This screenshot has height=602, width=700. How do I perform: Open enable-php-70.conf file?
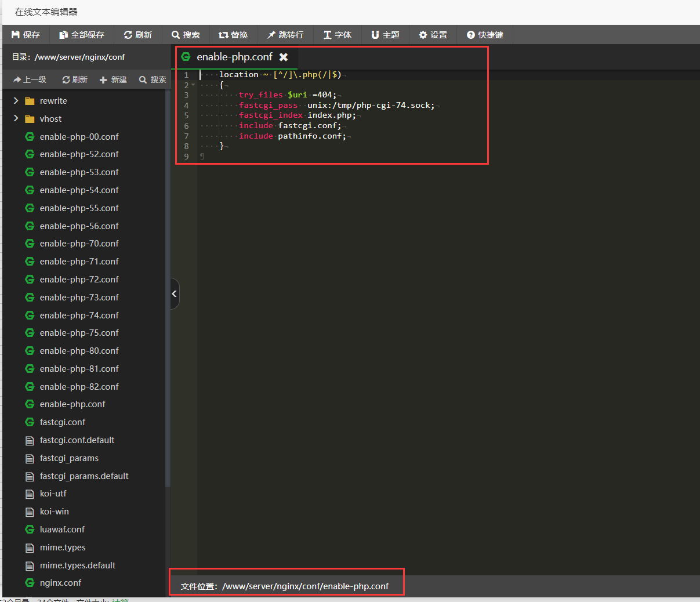pyautogui.click(x=79, y=244)
